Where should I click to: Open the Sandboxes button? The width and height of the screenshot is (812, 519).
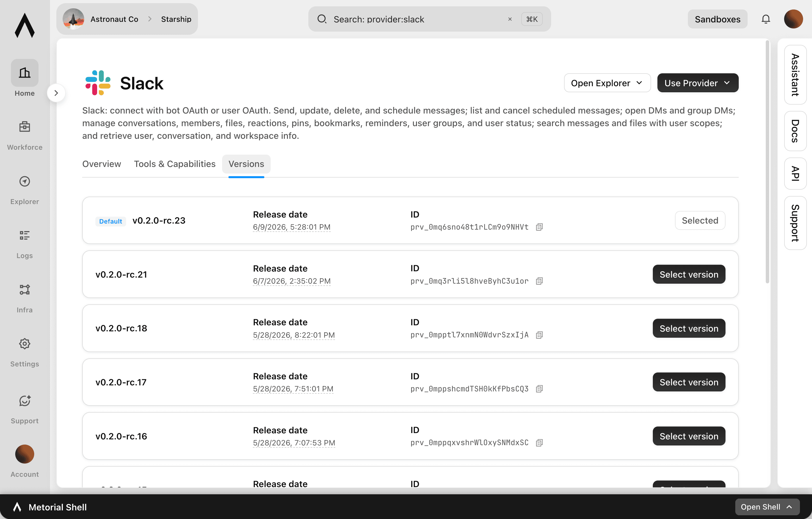[x=717, y=19]
